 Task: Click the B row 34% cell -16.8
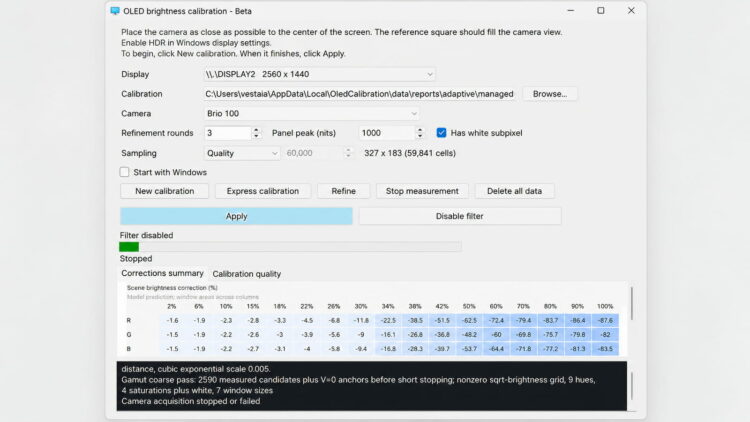point(388,349)
